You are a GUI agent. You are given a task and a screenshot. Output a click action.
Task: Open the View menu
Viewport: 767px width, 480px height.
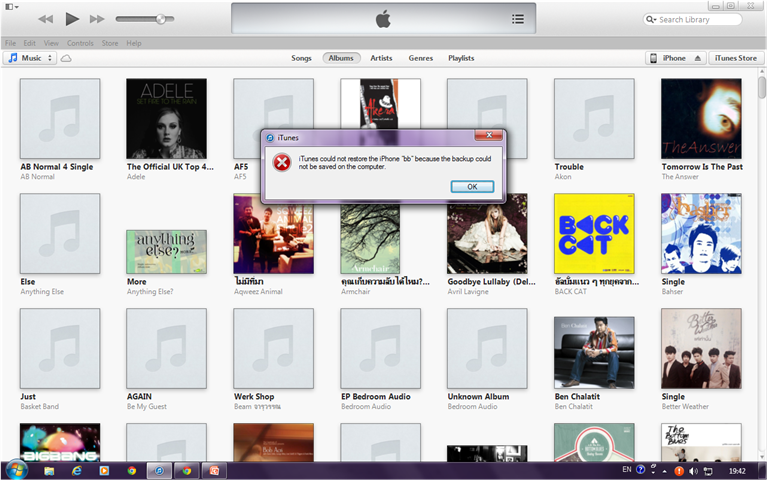51,43
